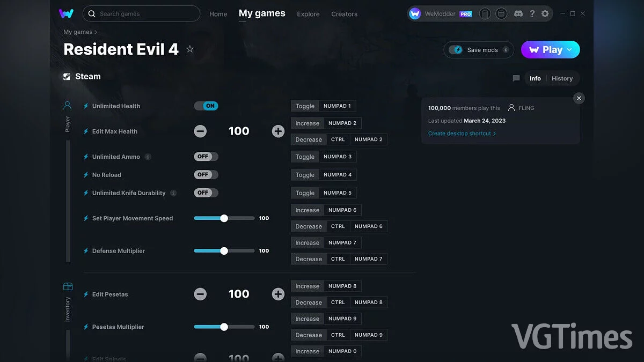
Task: Decrease Edit Pesetas with minus button
Action: coord(200,294)
